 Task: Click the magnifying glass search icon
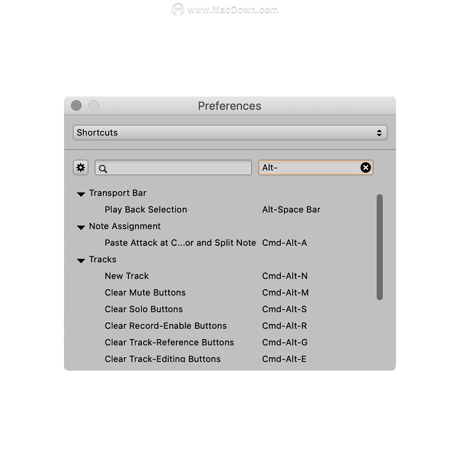(x=103, y=168)
